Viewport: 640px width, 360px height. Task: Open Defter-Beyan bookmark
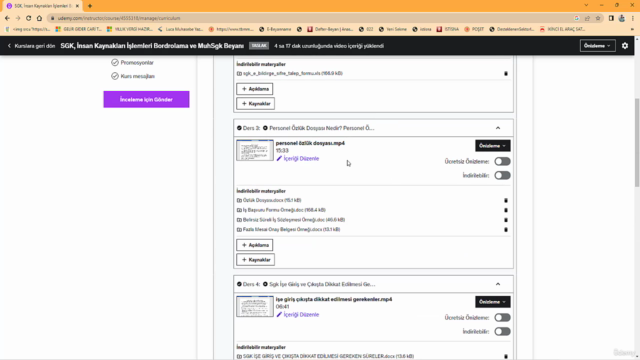[x=329, y=29]
